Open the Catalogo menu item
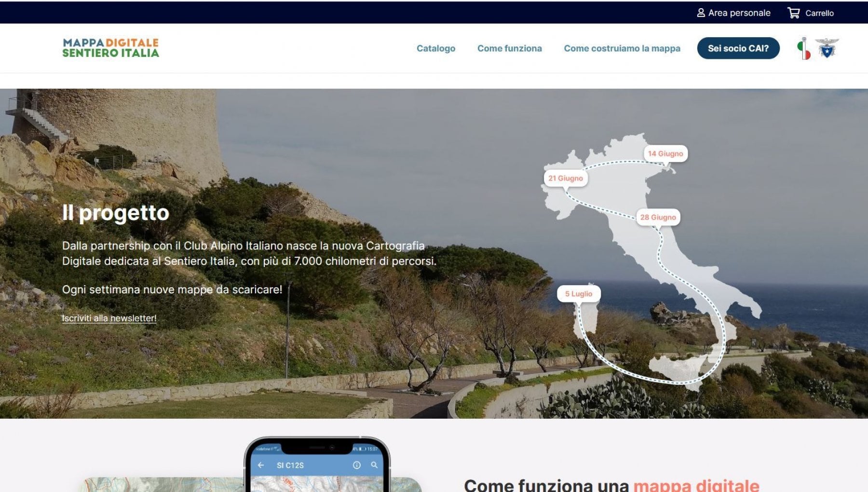Viewport: 868px width, 492px height. [436, 48]
